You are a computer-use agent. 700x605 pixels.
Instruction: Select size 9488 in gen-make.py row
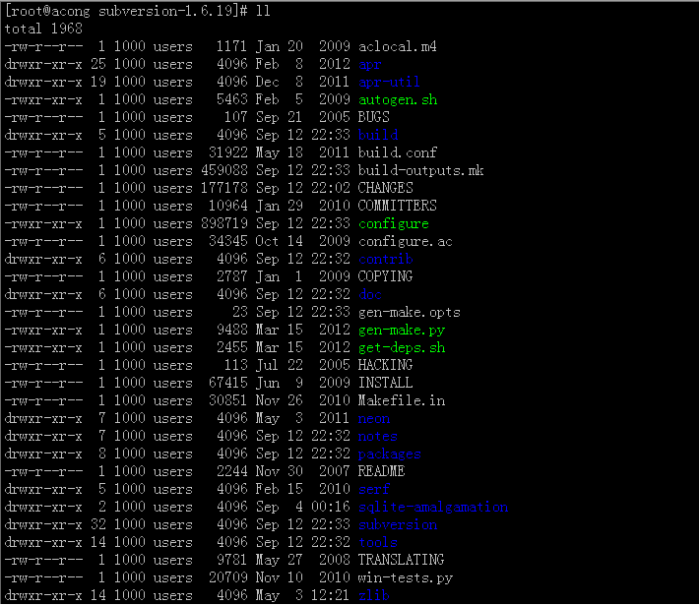click(x=232, y=330)
